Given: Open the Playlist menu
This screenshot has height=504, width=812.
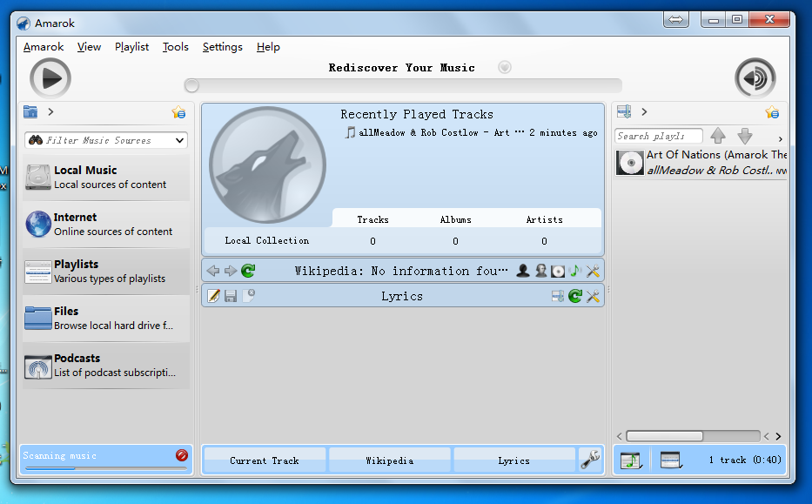Looking at the screenshot, I should (131, 47).
